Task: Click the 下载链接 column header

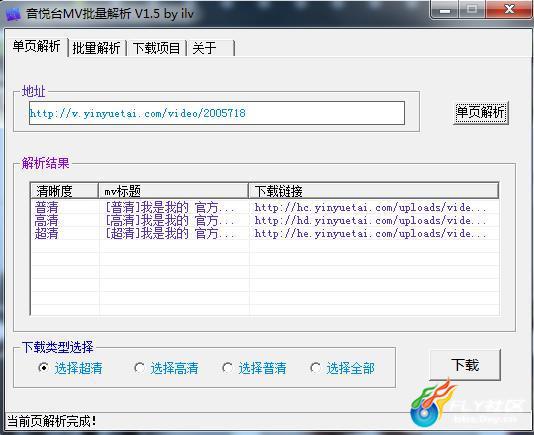Action: pyautogui.click(x=374, y=191)
